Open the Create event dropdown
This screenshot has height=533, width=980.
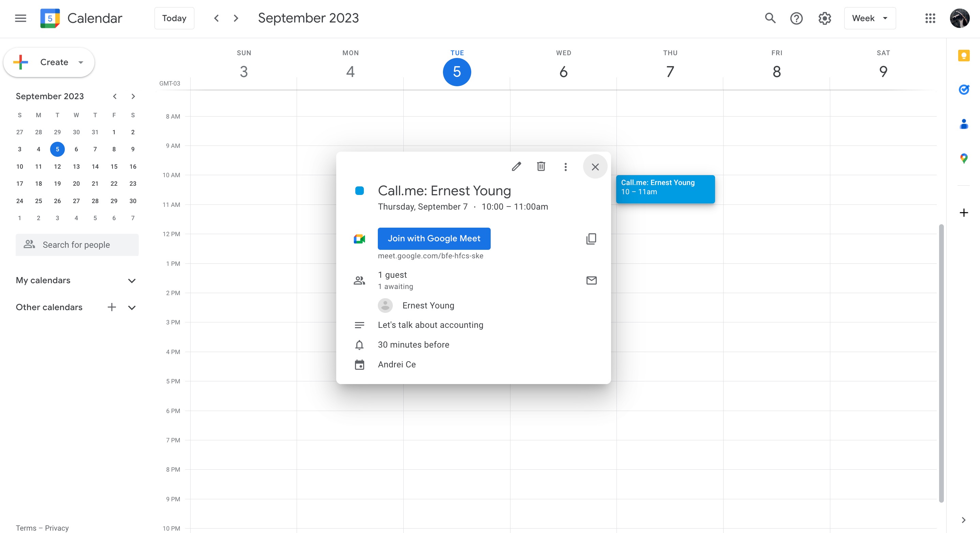[x=80, y=62]
